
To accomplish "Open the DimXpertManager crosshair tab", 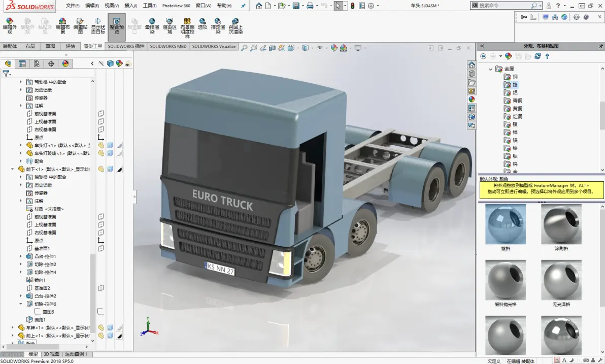I will pos(51,63).
